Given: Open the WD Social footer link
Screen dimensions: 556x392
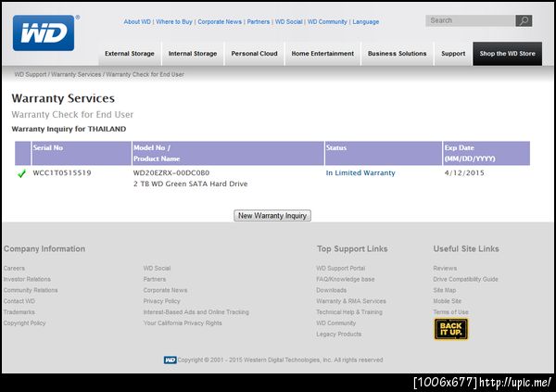Looking at the screenshot, I should (157, 269).
